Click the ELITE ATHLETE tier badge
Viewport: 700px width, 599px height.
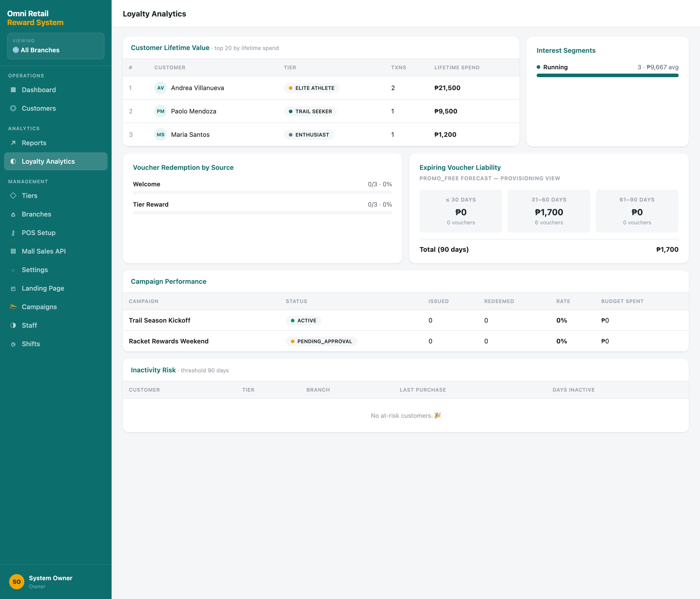[x=311, y=88]
